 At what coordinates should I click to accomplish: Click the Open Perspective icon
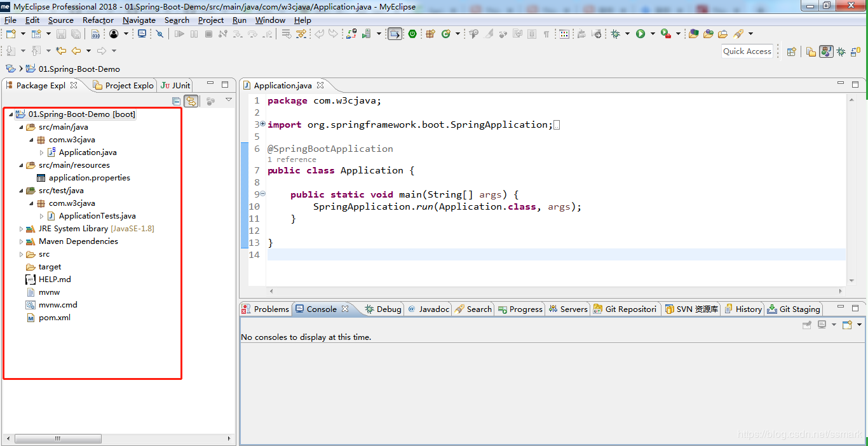(792, 52)
